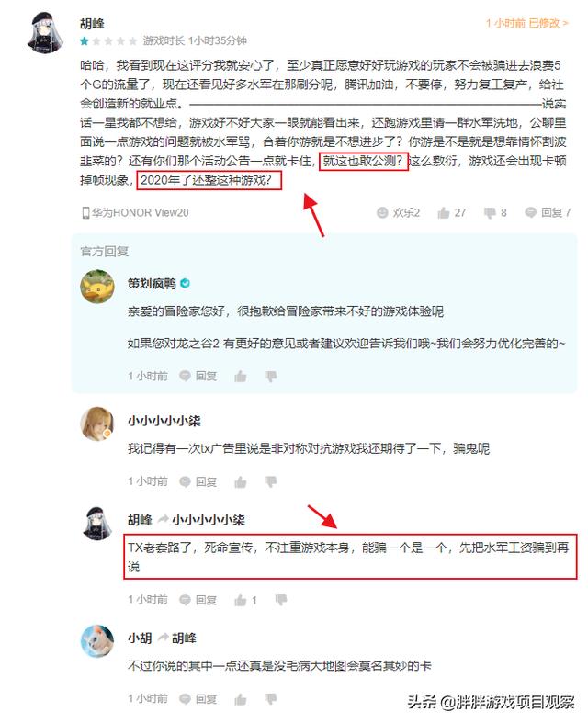This screenshot has width=588, height=723.
Task: Reply to 小小小小小柒's comment
Action: [198, 481]
